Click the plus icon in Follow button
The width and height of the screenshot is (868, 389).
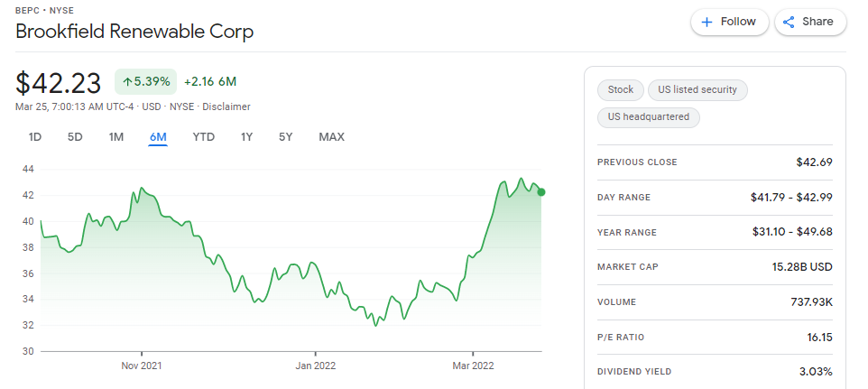coord(706,23)
